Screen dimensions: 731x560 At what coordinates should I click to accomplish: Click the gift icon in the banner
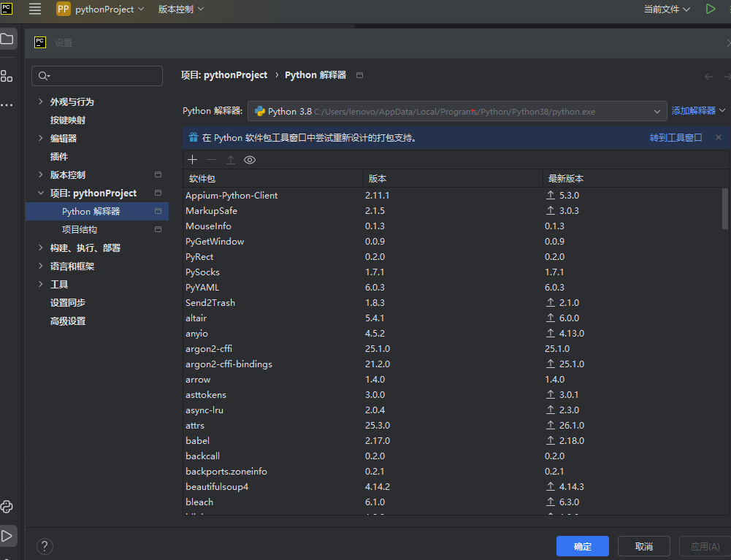(x=193, y=137)
